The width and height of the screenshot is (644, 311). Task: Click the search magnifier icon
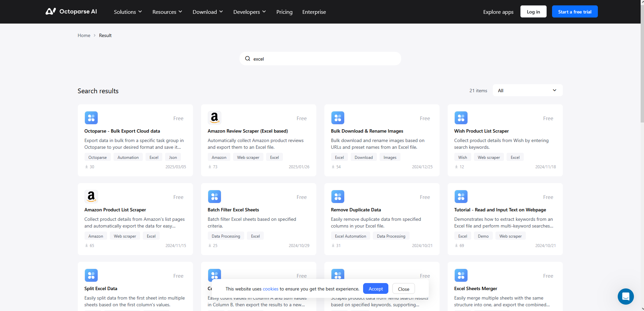point(248,59)
